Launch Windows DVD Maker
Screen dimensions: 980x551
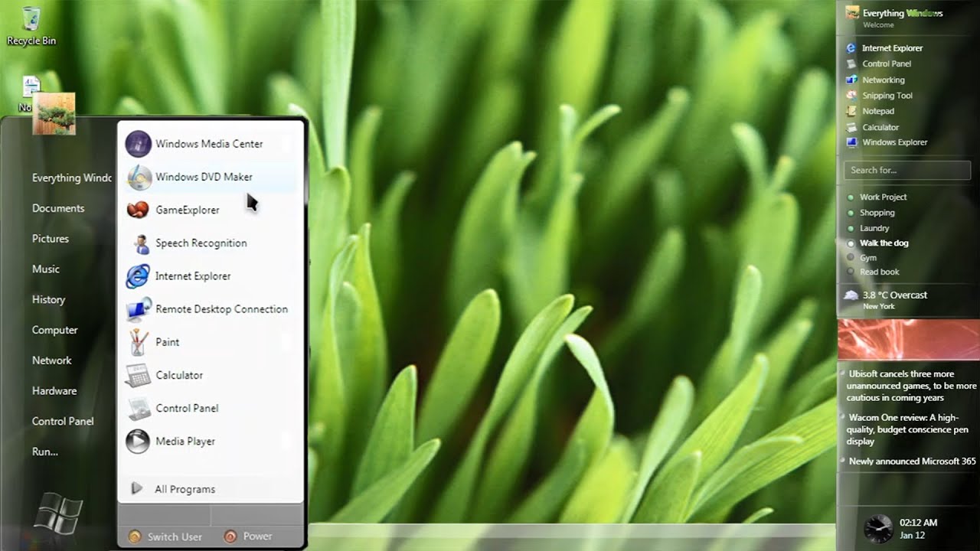210,177
